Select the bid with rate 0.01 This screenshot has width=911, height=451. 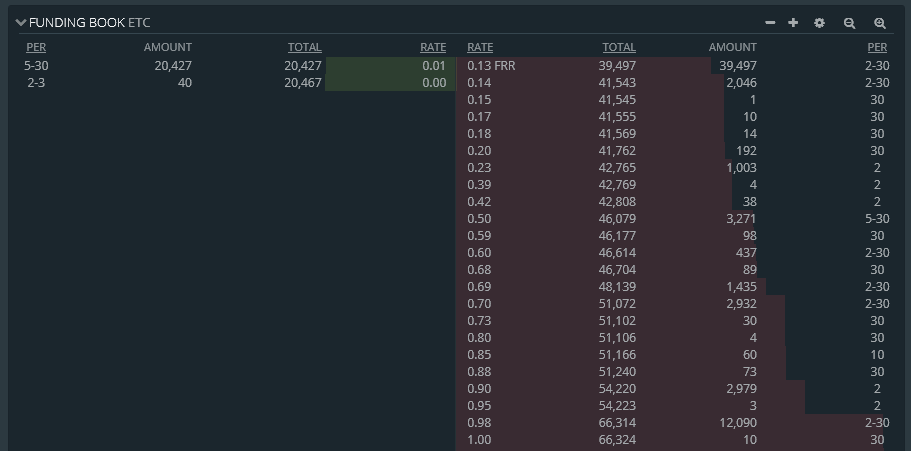[232, 66]
